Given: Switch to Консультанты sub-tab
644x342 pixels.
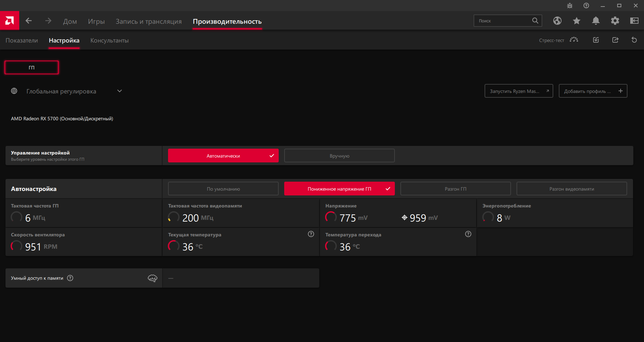Looking at the screenshot, I should tap(110, 40).
